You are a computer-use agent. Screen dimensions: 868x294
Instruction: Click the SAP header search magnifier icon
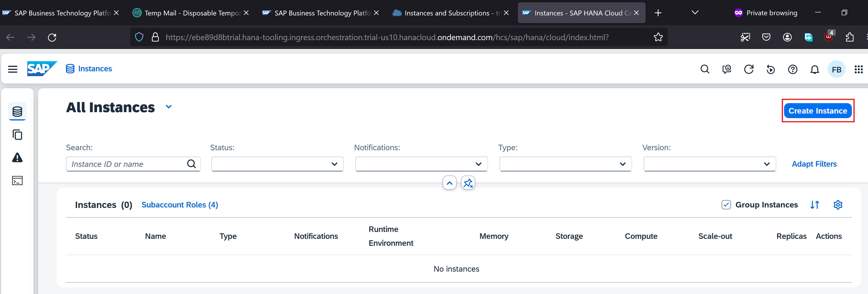(705, 69)
